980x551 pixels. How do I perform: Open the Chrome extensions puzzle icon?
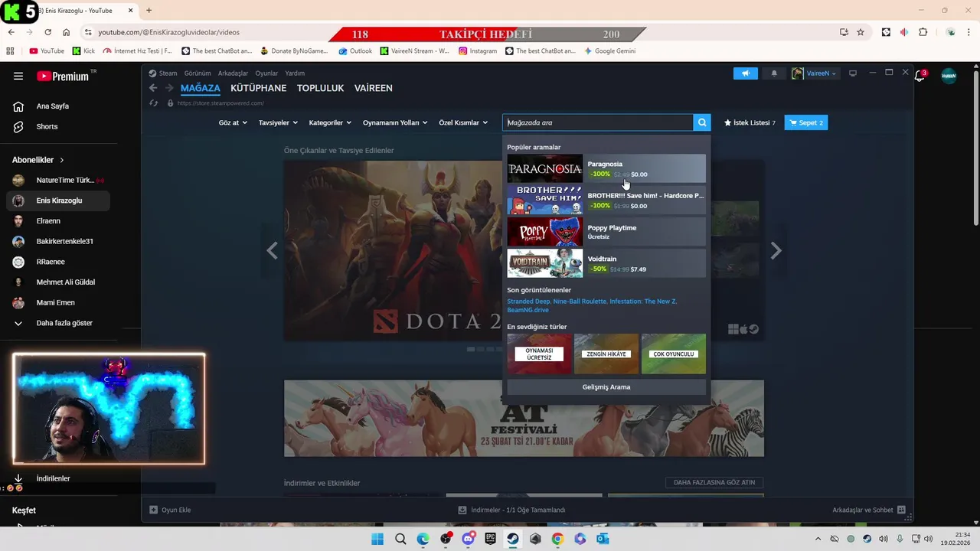tap(923, 32)
